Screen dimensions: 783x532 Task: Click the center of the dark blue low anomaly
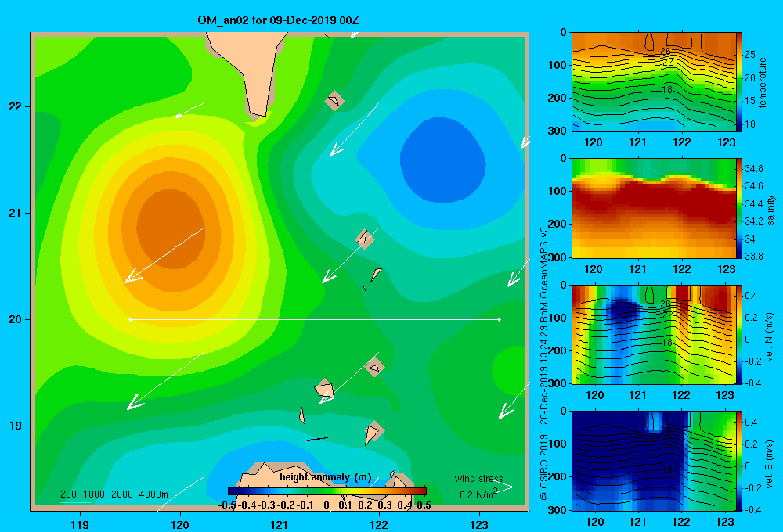[x=443, y=159]
